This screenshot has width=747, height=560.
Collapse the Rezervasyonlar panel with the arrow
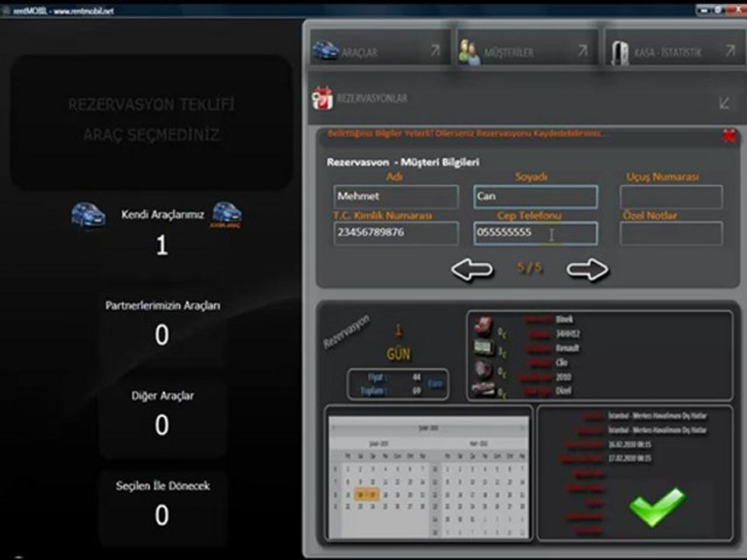724,102
